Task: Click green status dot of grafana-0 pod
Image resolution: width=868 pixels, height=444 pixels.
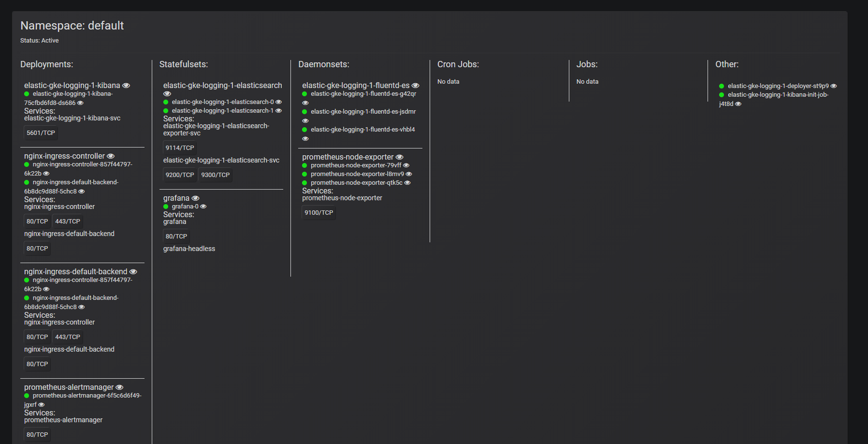Action: pyautogui.click(x=166, y=207)
